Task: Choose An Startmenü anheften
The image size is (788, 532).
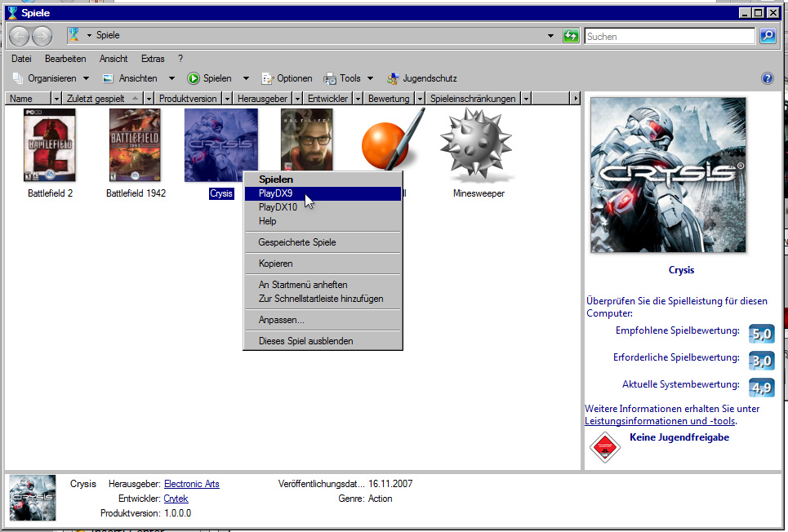Action: click(323, 284)
